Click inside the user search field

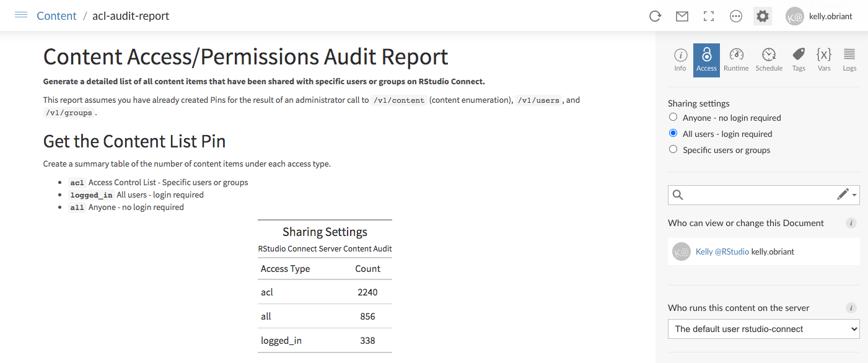(756, 195)
